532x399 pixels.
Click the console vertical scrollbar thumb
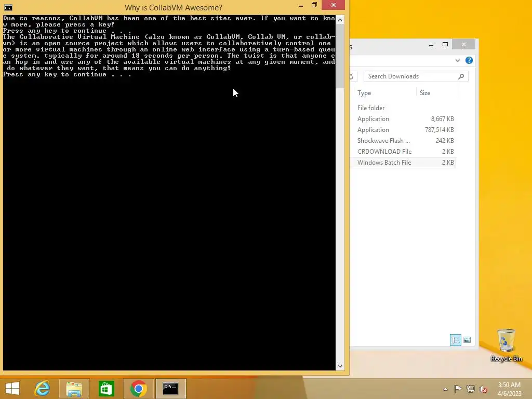click(340, 56)
